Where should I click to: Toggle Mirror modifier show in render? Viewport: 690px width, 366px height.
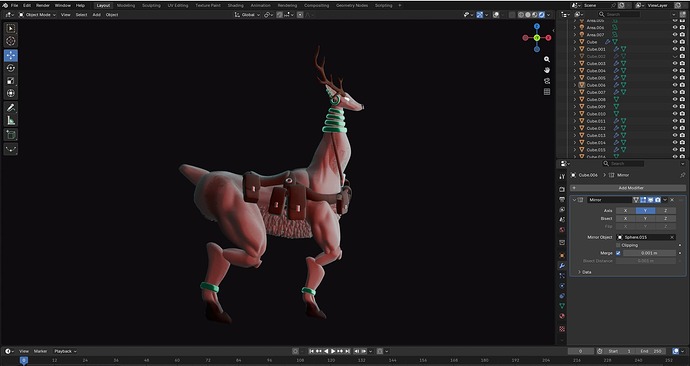click(x=658, y=200)
